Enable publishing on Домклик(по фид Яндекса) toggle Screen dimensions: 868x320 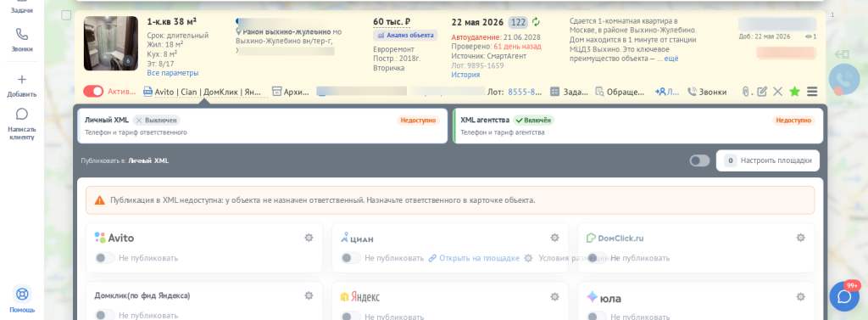point(104,315)
